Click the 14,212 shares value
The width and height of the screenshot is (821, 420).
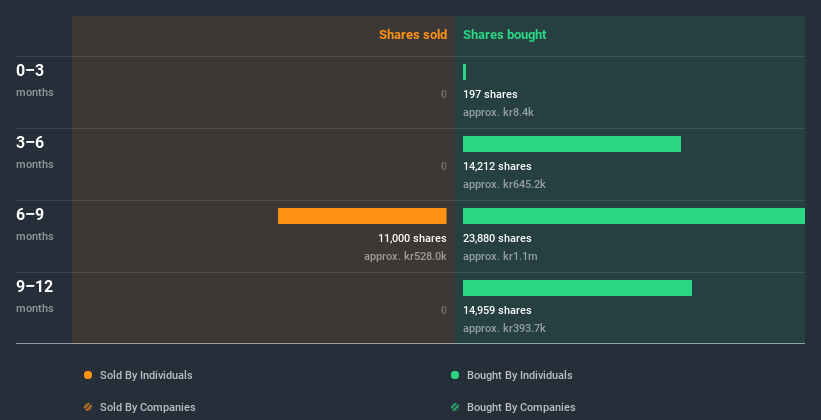(497, 167)
